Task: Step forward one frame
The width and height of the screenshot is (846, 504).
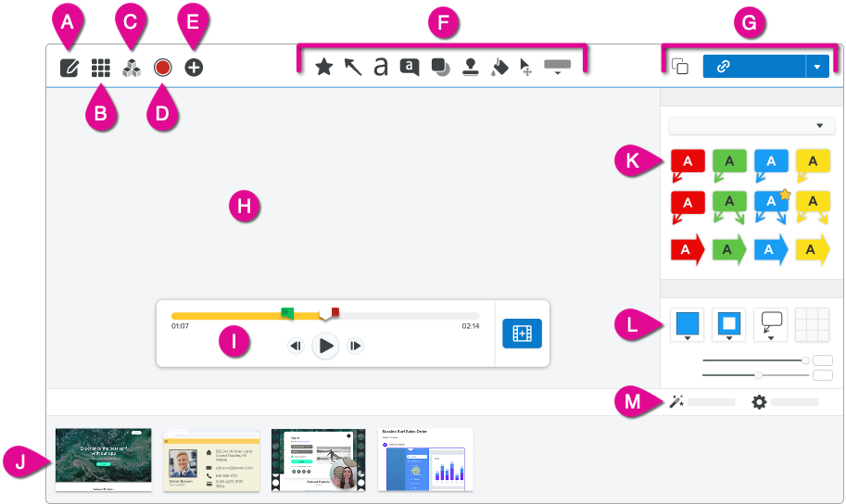Action: coord(355,346)
